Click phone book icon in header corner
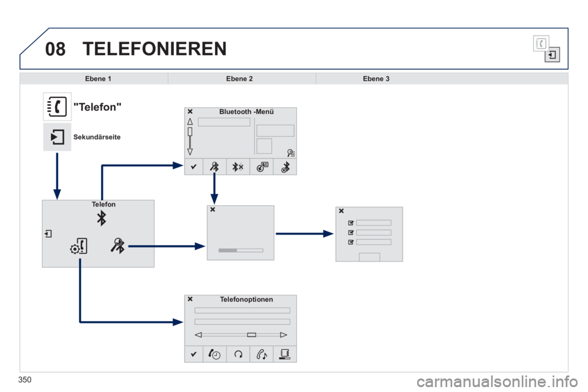This screenshot has height=392, width=588. (x=541, y=43)
